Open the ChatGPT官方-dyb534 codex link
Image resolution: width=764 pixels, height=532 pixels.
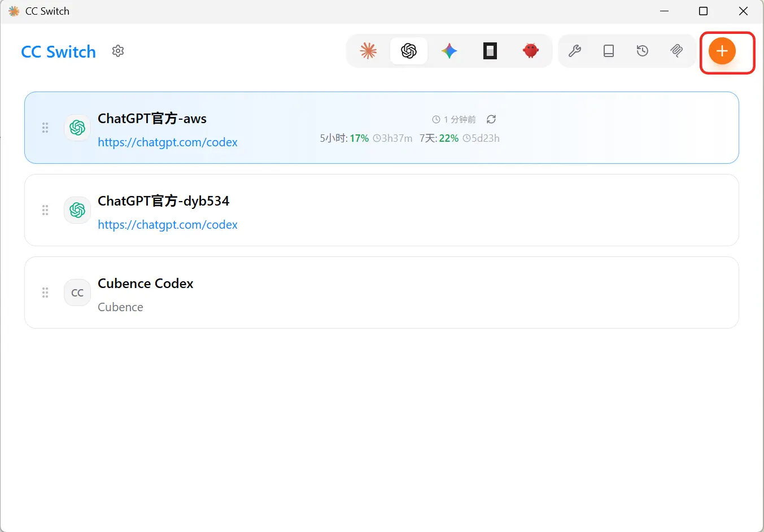coord(168,225)
